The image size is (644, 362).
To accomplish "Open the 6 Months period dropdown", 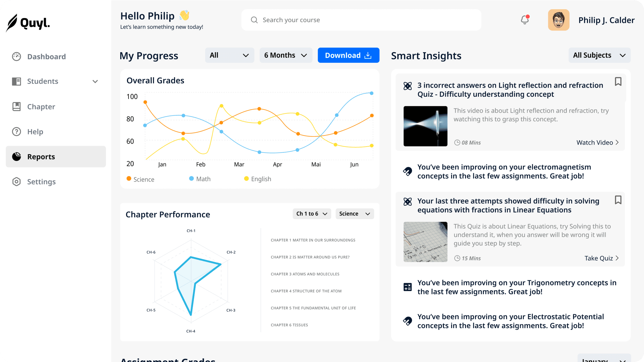I will click(x=286, y=55).
